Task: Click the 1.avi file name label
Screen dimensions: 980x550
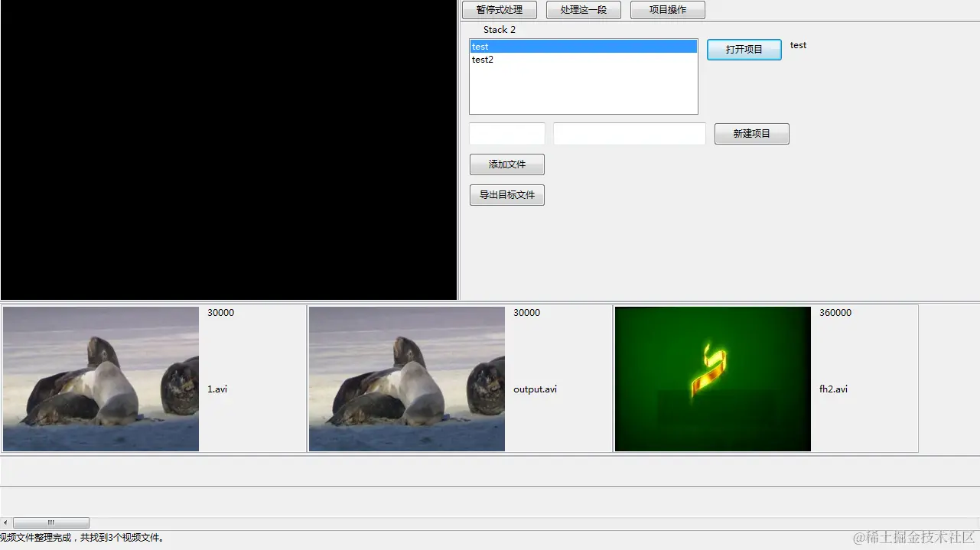Action: click(217, 389)
